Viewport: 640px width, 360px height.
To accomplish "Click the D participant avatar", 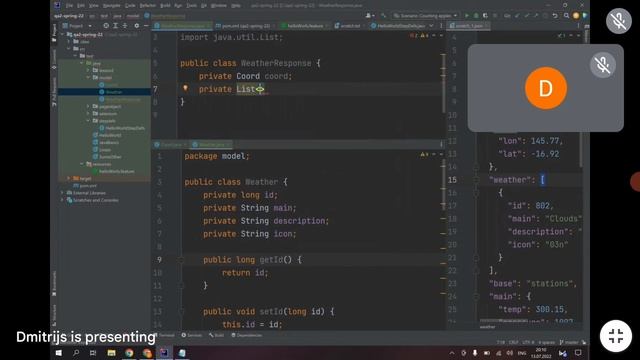I will coord(546,88).
